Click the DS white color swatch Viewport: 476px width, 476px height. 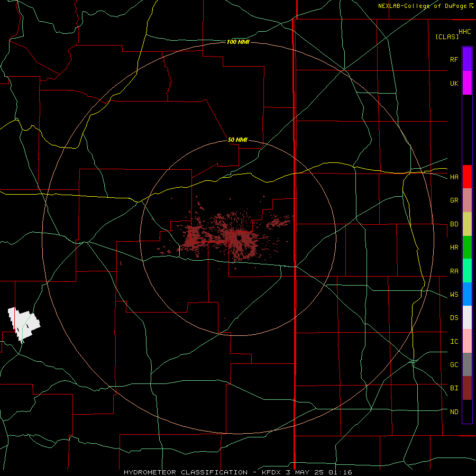[x=467, y=317]
